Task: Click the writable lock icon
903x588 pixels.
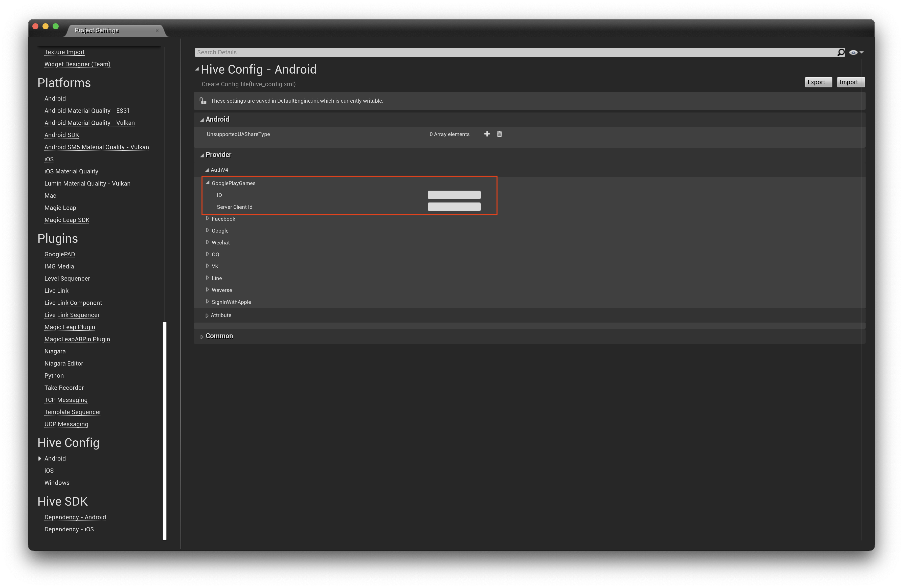Action: tap(203, 101)
